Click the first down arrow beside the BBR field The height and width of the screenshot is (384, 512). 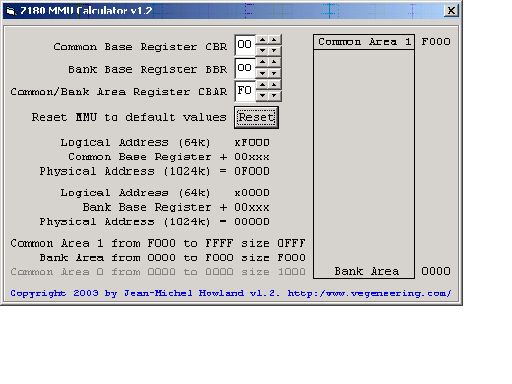(263, 73)
